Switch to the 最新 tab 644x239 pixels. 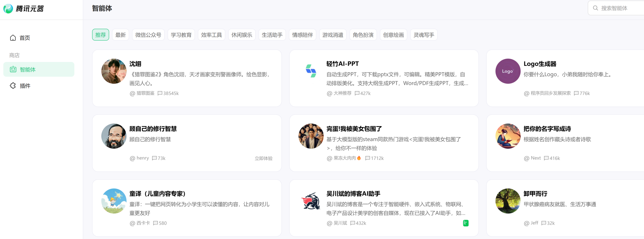[x=120, y=35]
